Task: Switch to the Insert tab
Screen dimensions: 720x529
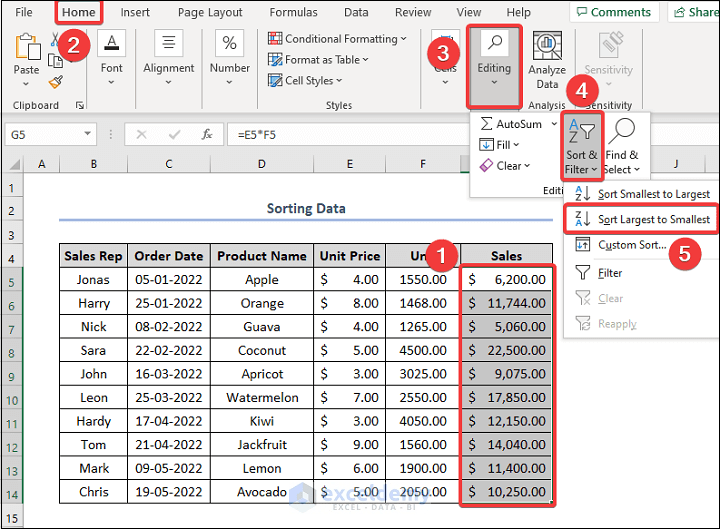Action: 135,12
